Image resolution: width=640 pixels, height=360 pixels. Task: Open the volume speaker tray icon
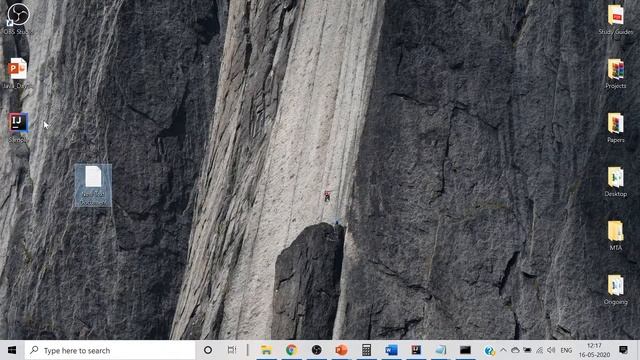tap(551, 350)
